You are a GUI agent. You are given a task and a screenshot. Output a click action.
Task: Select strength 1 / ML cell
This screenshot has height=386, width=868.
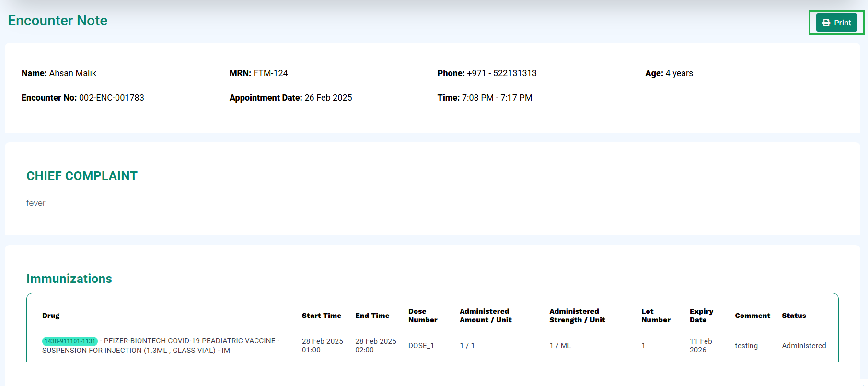pos(560,346)
